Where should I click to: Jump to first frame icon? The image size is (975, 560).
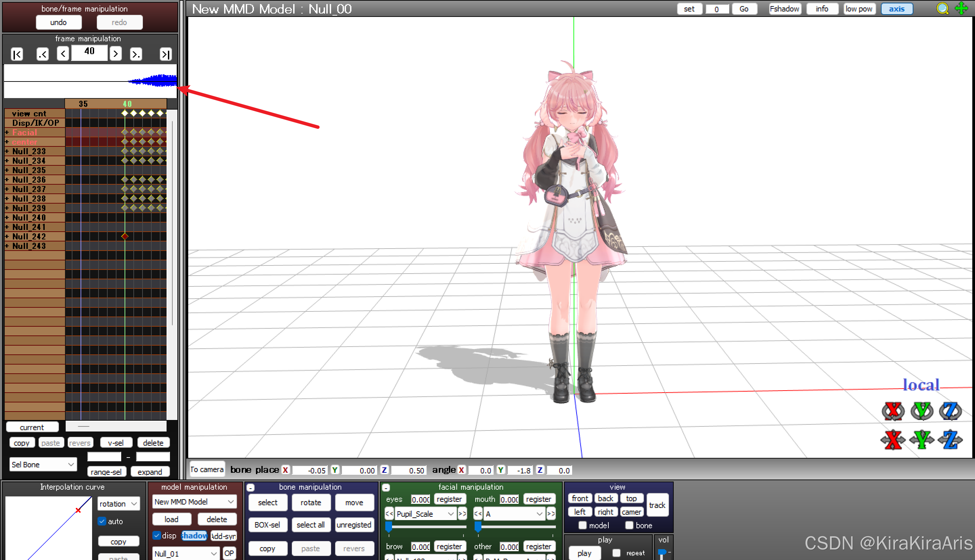pyautogui.click(x=17, y=54)
